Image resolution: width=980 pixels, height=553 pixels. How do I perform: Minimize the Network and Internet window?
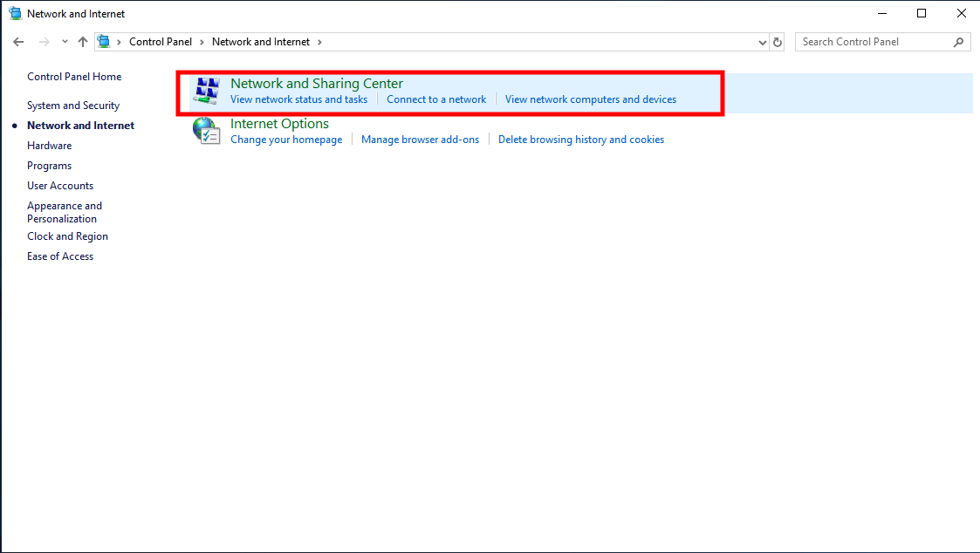point(882,13)
